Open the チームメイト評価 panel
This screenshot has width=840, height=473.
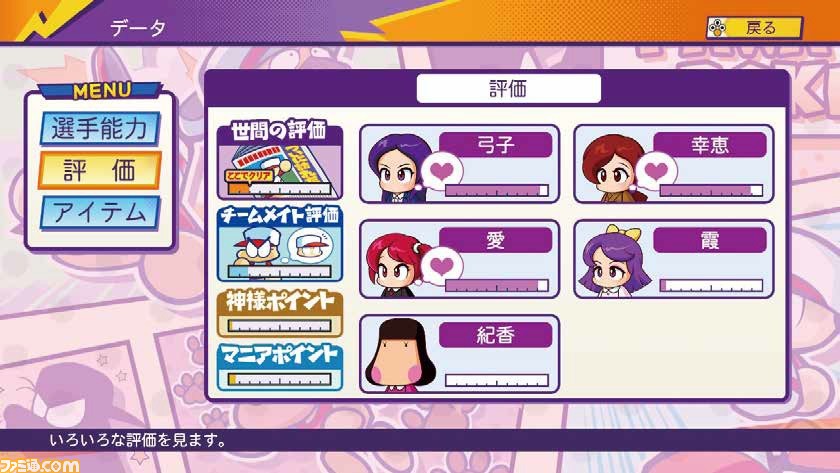[280, 244]
